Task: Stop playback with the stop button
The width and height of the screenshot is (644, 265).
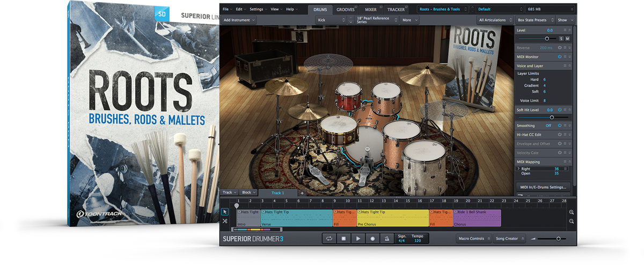Action: [343, 238]
